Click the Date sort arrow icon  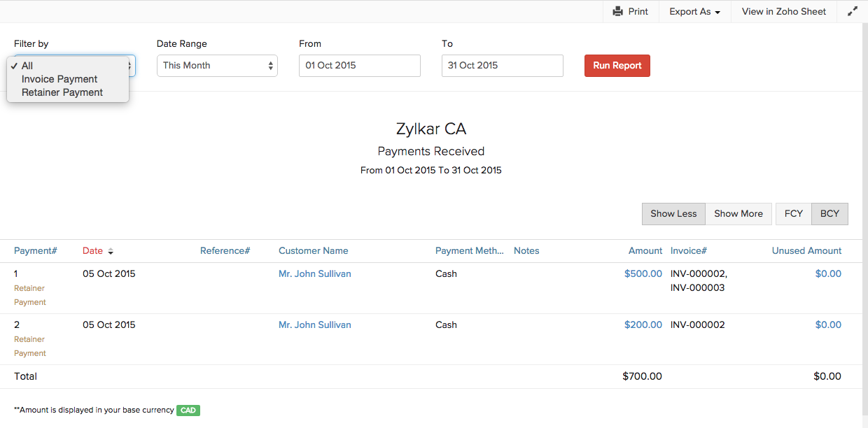(x=111, y=252)
